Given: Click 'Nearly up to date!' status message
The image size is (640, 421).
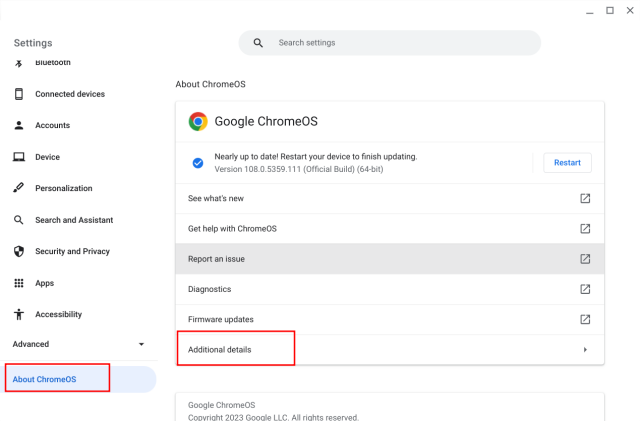Looking at the screenshot, I should click(x=316, y=156).
